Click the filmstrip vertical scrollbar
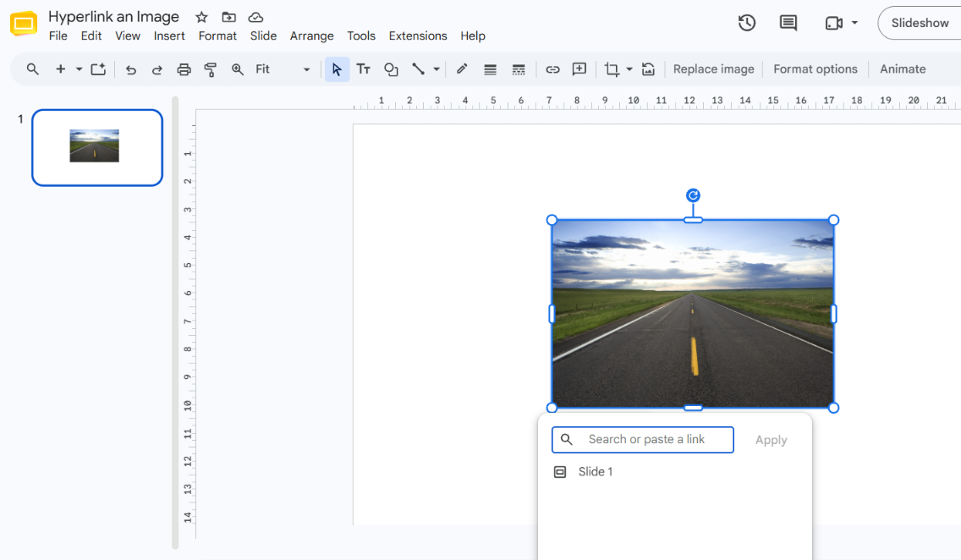This screenshot has width=961, height=560. 174,321
